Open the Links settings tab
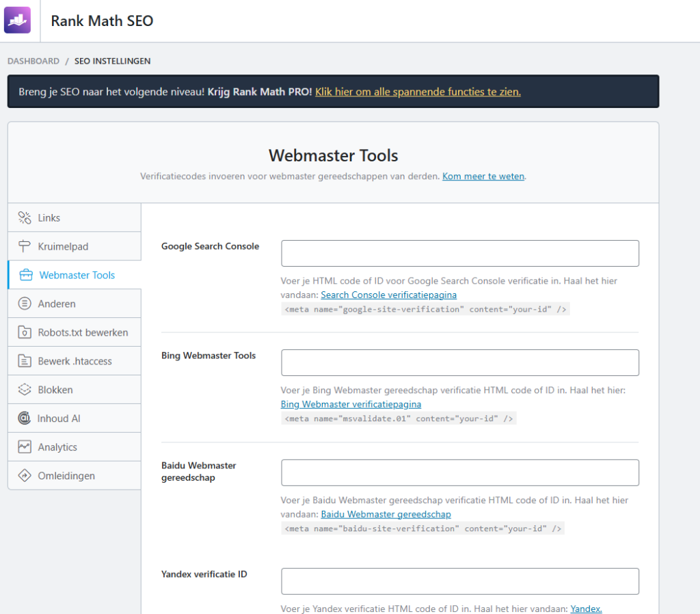Viewport: 700px width, 614px height. click(x=75, y=217)
